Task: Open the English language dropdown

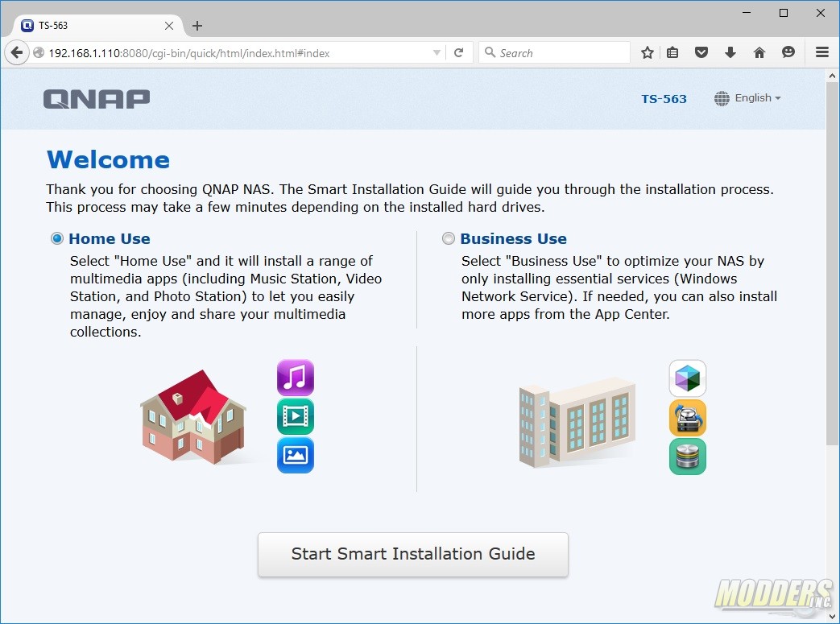Action: tap(758, 98)
